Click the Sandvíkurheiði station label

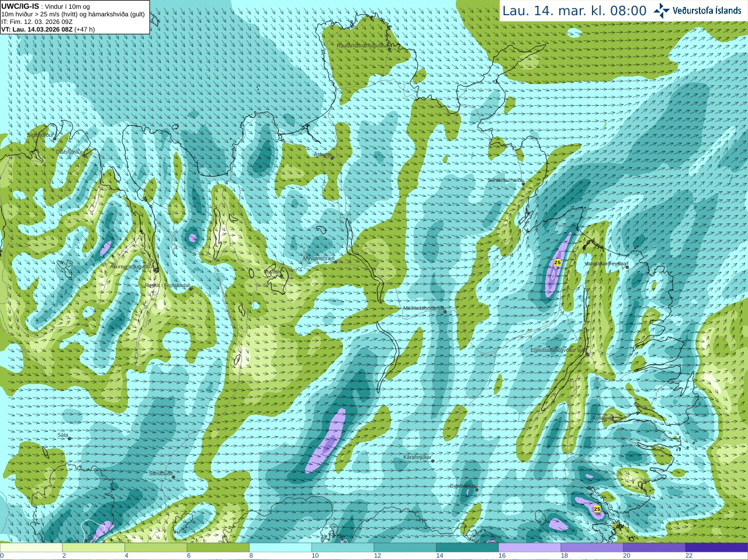(x=505, y=180)
